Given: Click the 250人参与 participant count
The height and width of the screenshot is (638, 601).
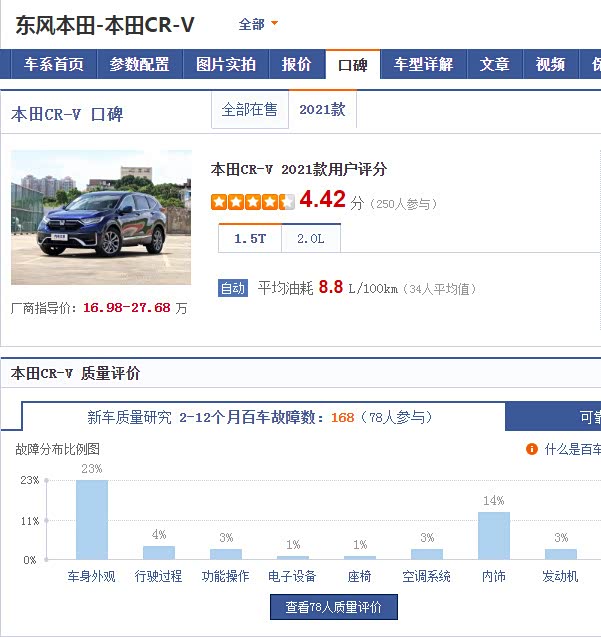Looking at the screenshot, I should tap(404, 204).
